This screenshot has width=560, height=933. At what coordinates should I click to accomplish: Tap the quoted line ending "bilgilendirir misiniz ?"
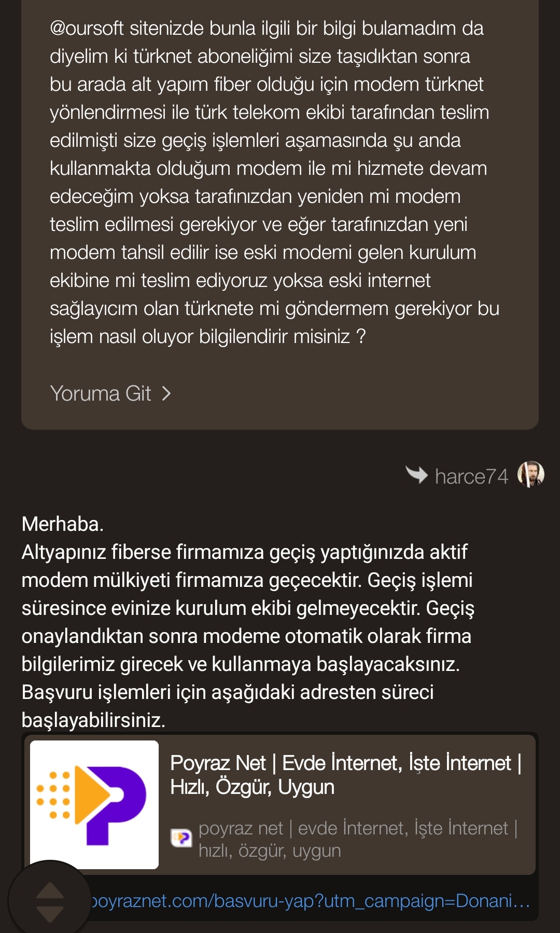[207, 337]
